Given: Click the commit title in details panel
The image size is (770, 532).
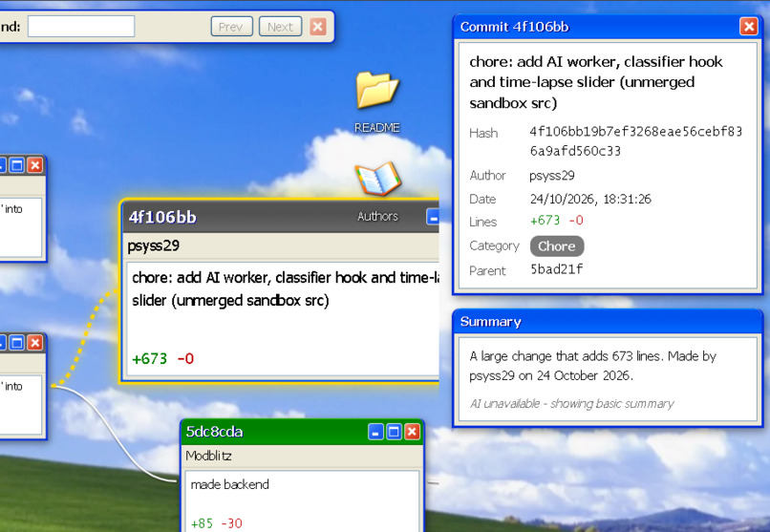Looking at the screenshot, I should (x=596, y=82).
